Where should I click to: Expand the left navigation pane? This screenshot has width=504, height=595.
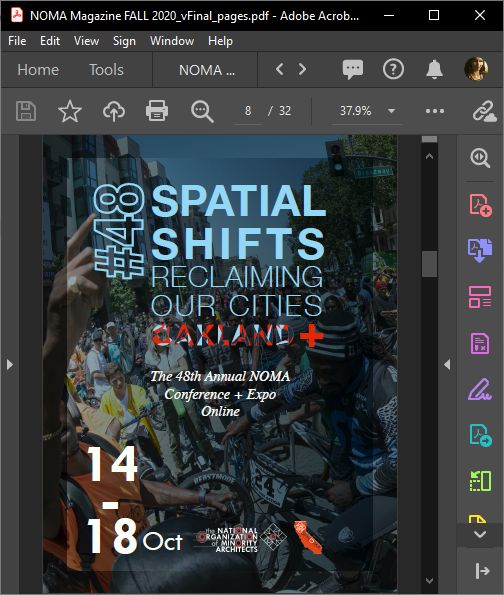(x=9, y=365)
